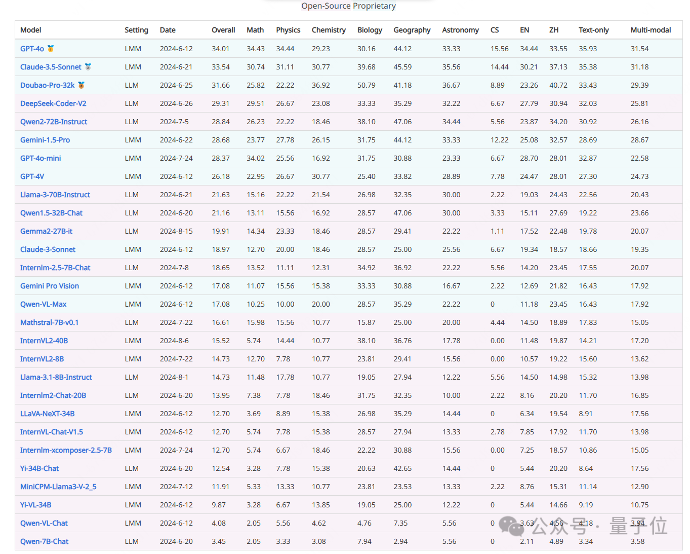
Task: Open the Yi-VL-34B model link
Action: coord(36,505)
